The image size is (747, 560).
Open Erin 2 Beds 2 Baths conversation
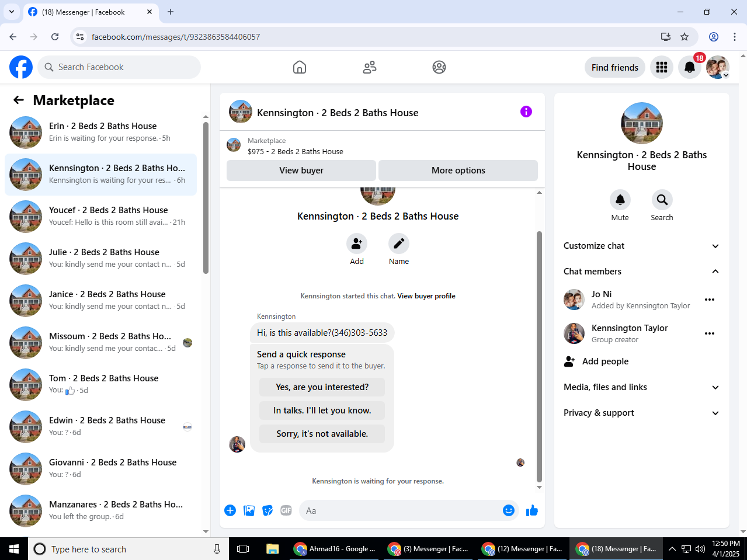[101, 133]
